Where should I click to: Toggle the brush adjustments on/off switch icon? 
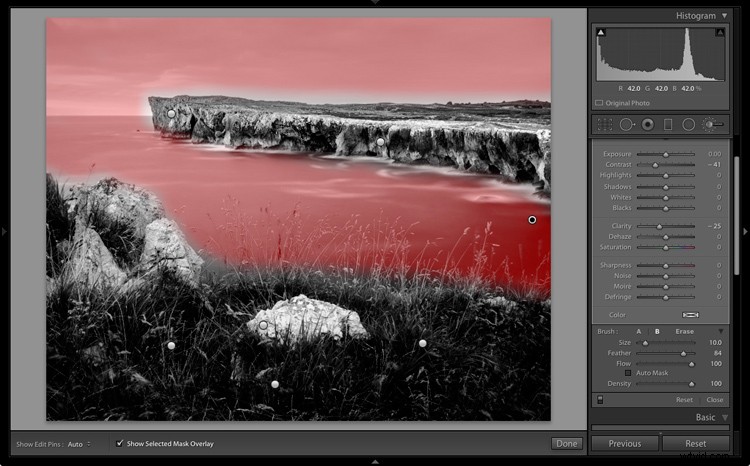(600, 399)
